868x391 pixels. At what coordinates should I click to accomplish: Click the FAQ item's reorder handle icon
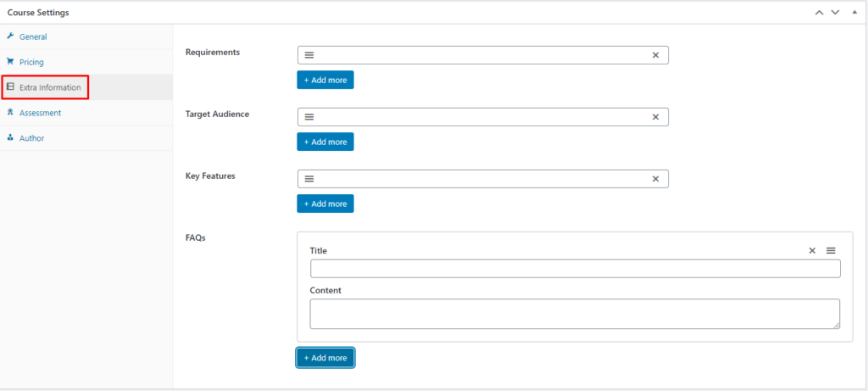[x=831, y=251]
